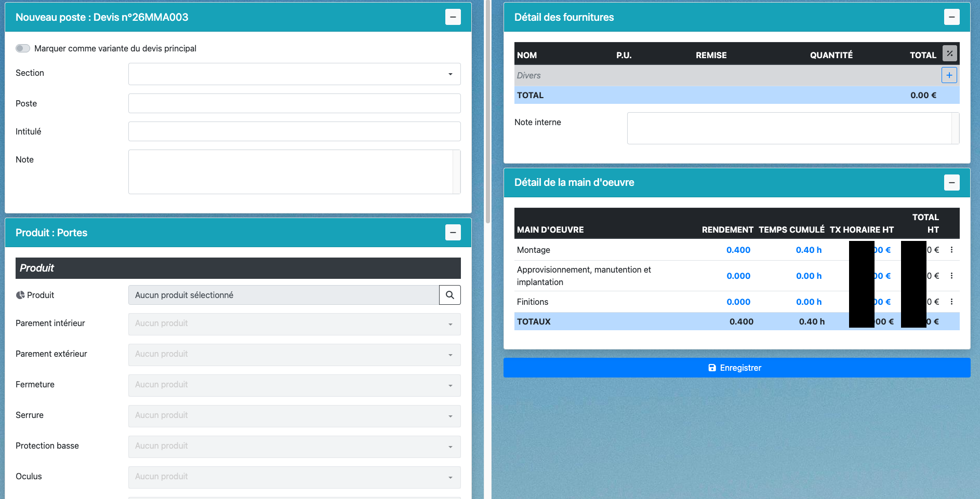Open the Finitions row three-dot menu
This screenshot has width=980, height=499.
951,302
